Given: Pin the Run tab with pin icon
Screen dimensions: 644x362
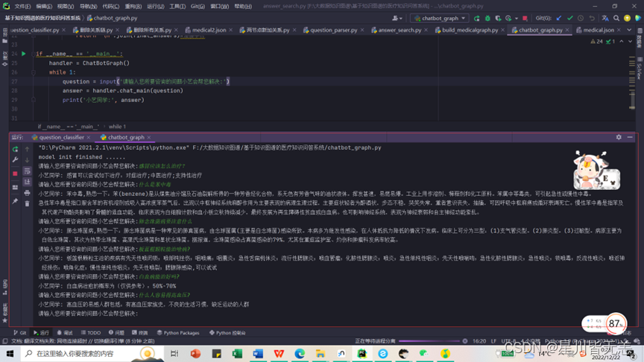Looking at the screenshot, I should (15, 201).
